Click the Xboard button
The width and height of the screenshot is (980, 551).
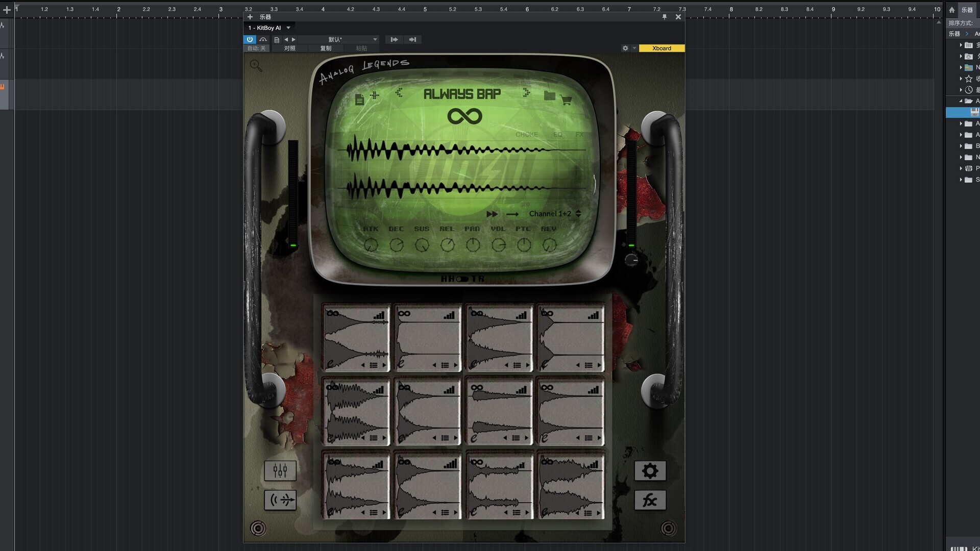661,48
